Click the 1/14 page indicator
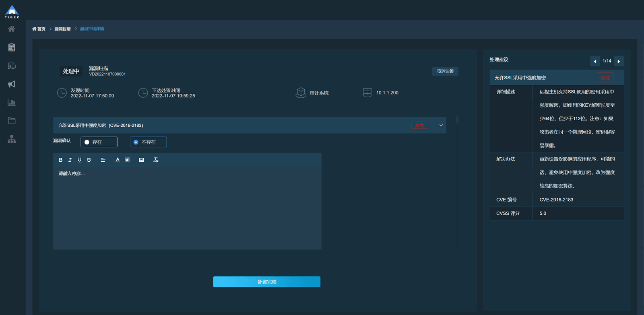 tap(607, 61)
